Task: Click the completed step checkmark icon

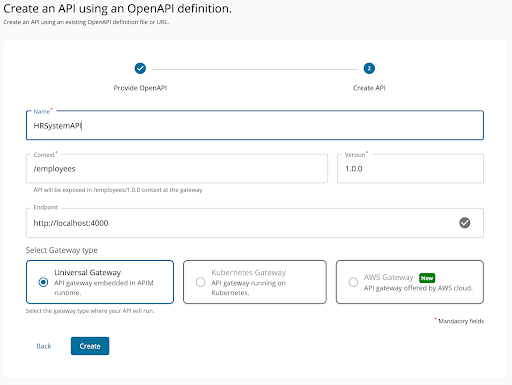Action: coord(140,68)
